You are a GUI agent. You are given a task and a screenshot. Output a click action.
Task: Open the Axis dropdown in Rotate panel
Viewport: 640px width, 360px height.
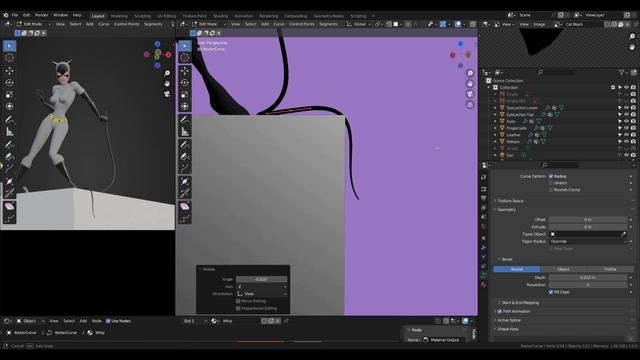tap(261, 287)
